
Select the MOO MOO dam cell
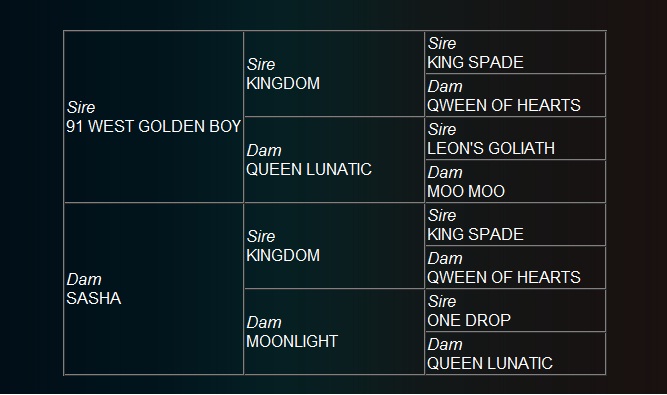(515, 182)
